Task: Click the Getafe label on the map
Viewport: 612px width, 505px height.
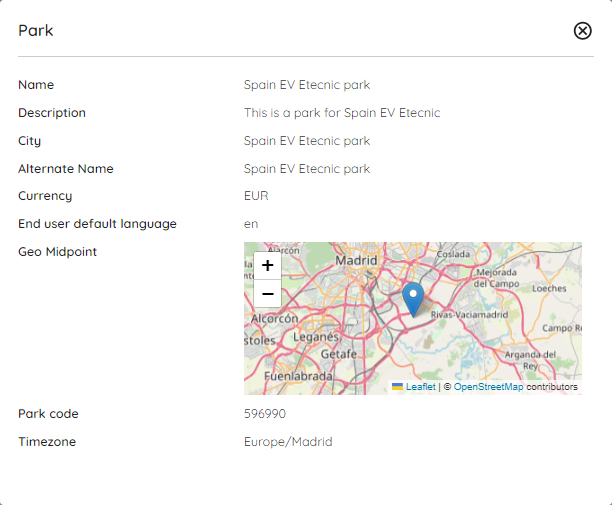Action: 338,354
